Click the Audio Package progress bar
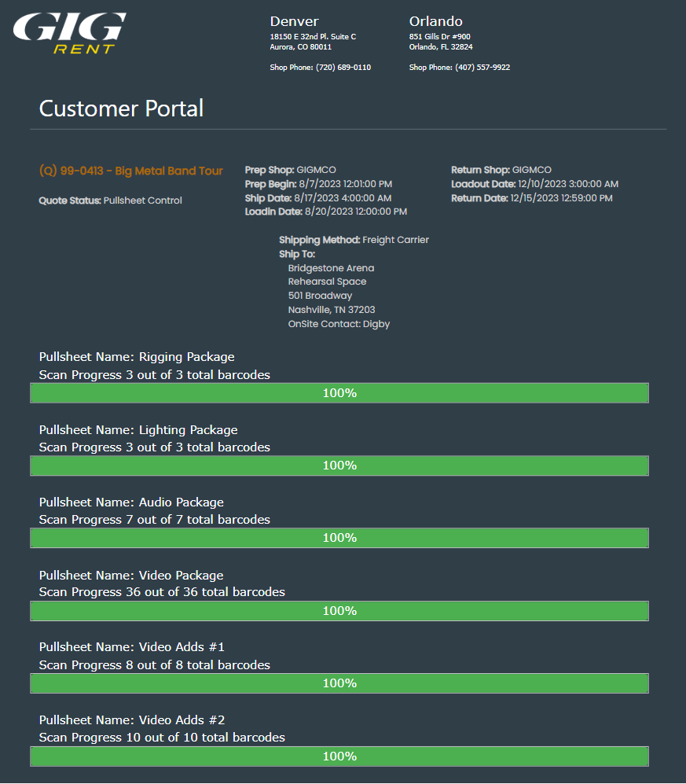 [x=339, y=538]
